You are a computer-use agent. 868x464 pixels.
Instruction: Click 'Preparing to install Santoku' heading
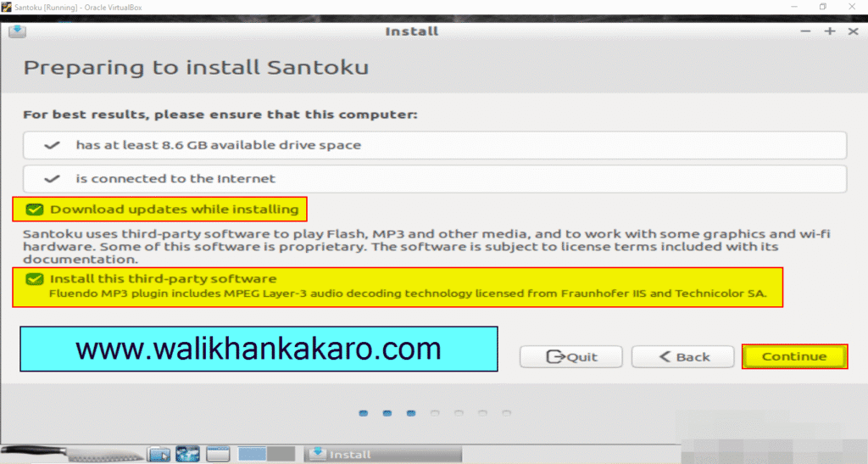point(196,68)
